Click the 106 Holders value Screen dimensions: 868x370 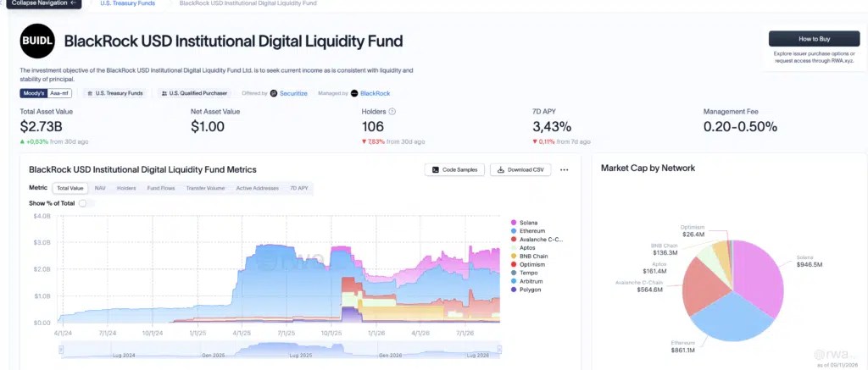[x=373, y=127]
